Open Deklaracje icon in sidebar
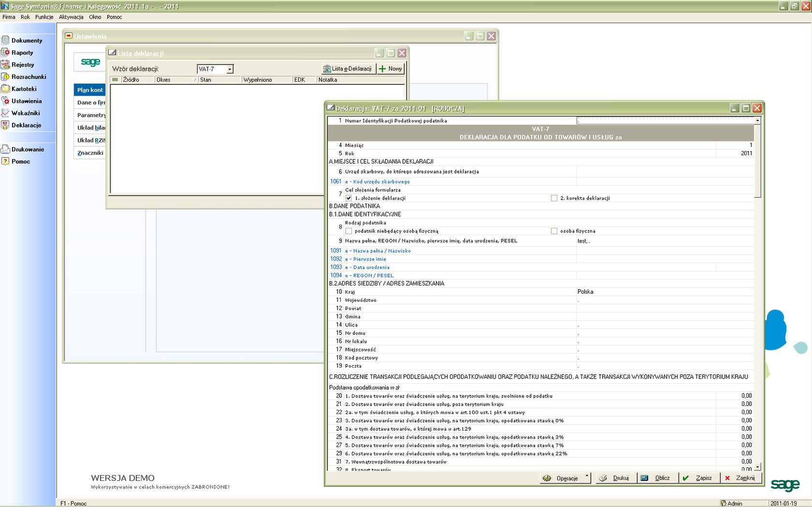The height and width of the screenshot is (507, 812). point(5,125)
